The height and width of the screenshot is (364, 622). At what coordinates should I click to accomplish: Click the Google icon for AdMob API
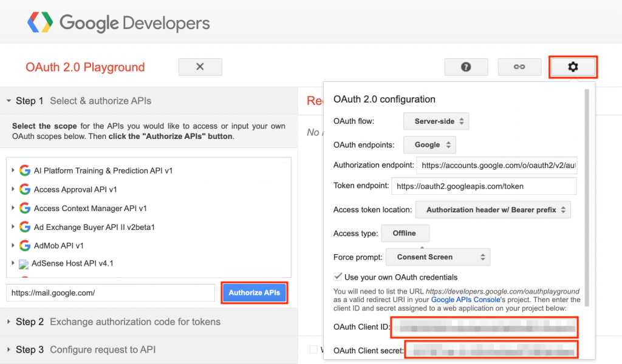(x=24, y=246)
